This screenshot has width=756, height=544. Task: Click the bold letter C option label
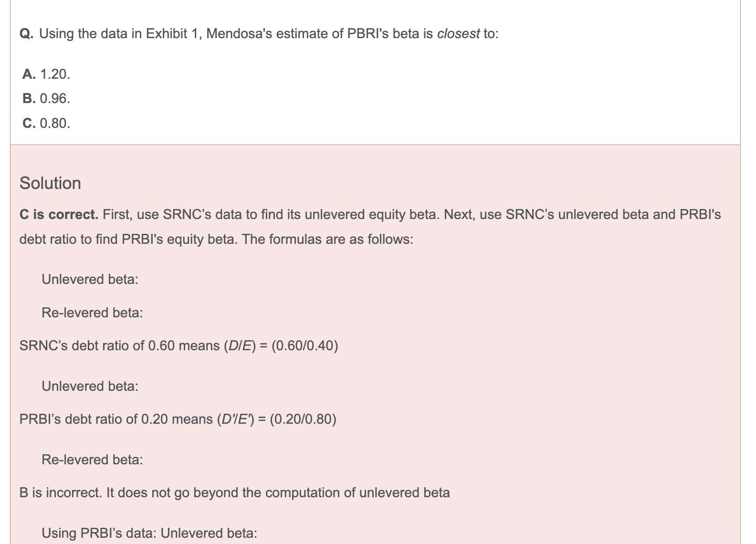(x=29, y=123)
